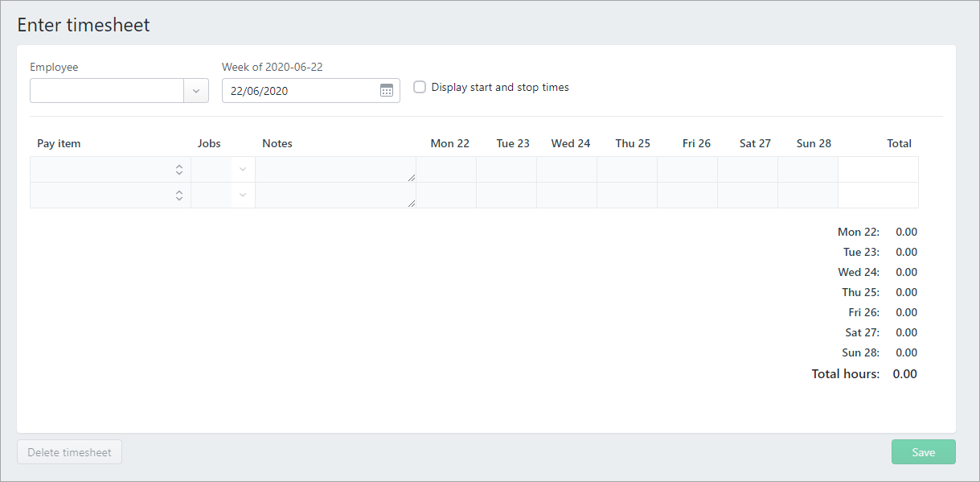Open the calendar date picker icon
The height and width of the screenshot is (482, 980).
[x=387, y=90]
